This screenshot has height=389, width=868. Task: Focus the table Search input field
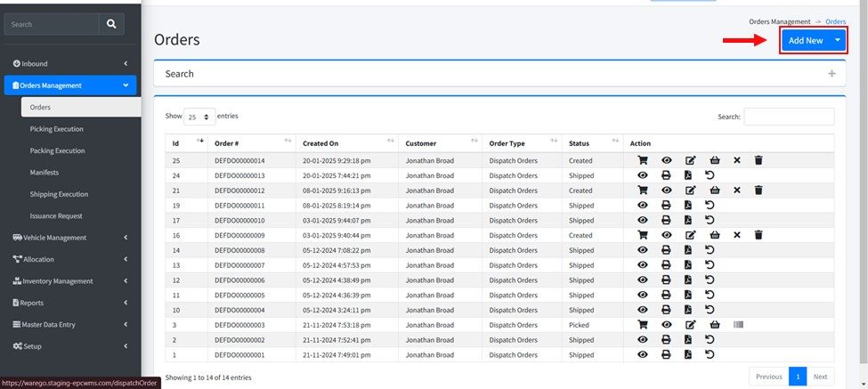point(789,117)
